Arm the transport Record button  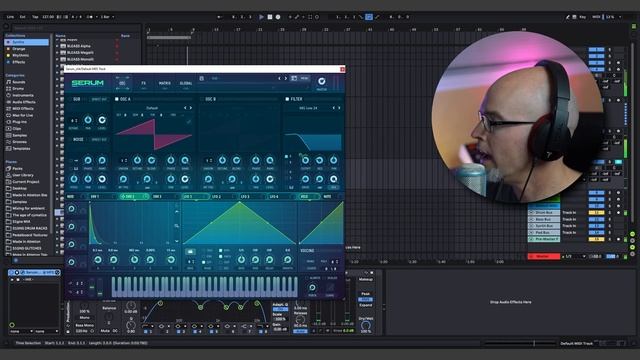tap(278, 17)
